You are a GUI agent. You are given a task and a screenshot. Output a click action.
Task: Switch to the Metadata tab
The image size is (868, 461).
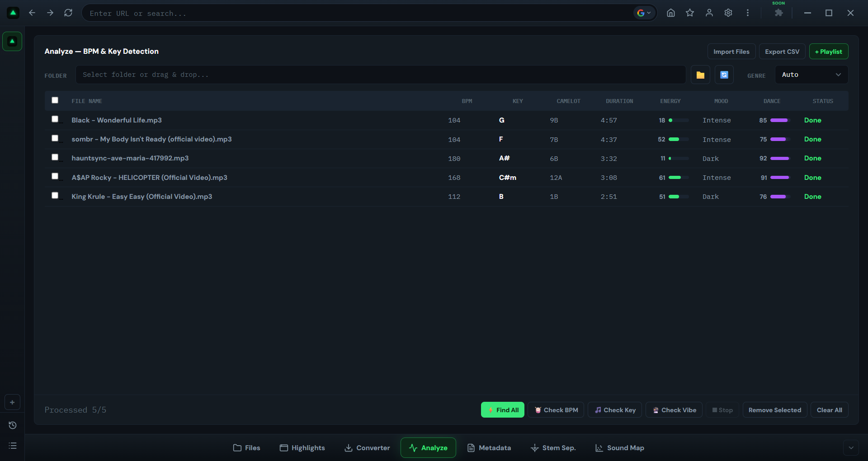point(489,448)
